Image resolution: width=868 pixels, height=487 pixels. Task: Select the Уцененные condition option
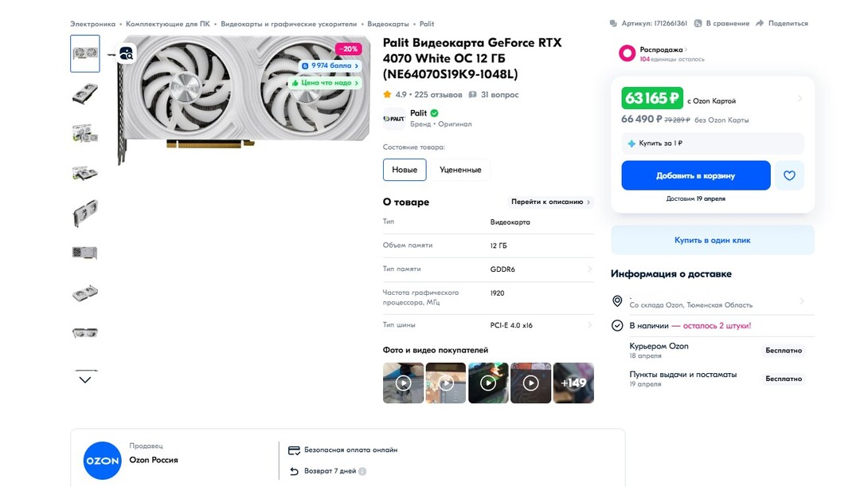click(460, 170)
